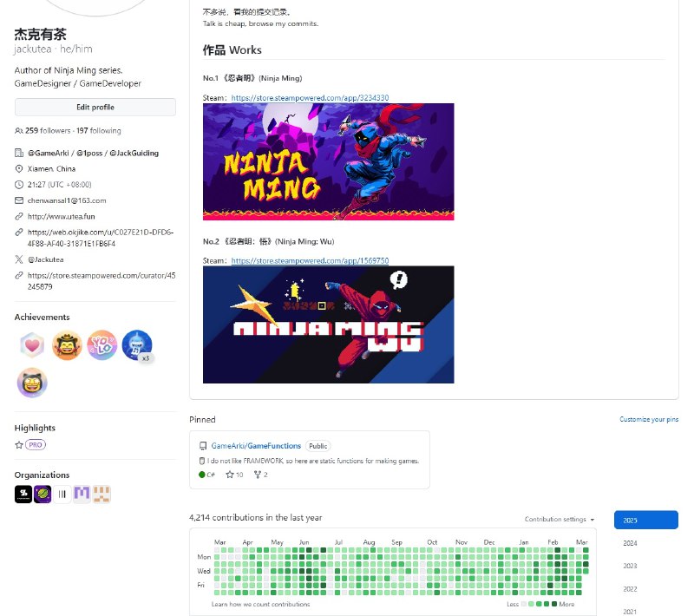Click the Pull Shark achievement badge
This screenshot has height=616, width=694.
point(137,345)
